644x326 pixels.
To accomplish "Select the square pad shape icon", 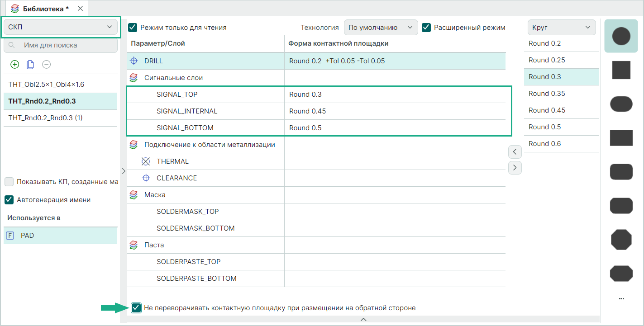I will click(x=621, y=70).
